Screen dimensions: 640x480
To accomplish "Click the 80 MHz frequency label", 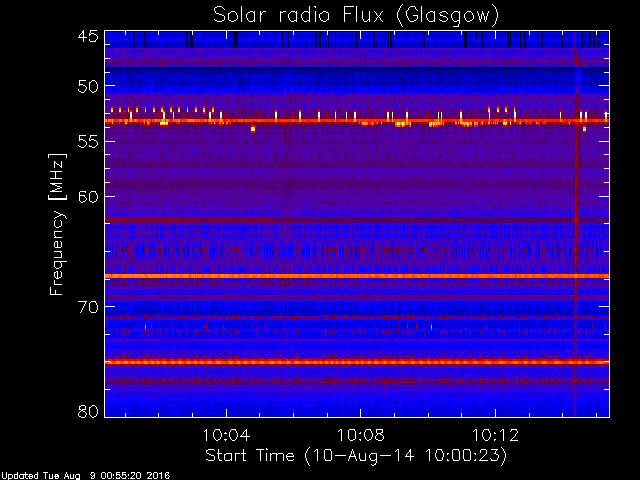I will tap(88, 411).
